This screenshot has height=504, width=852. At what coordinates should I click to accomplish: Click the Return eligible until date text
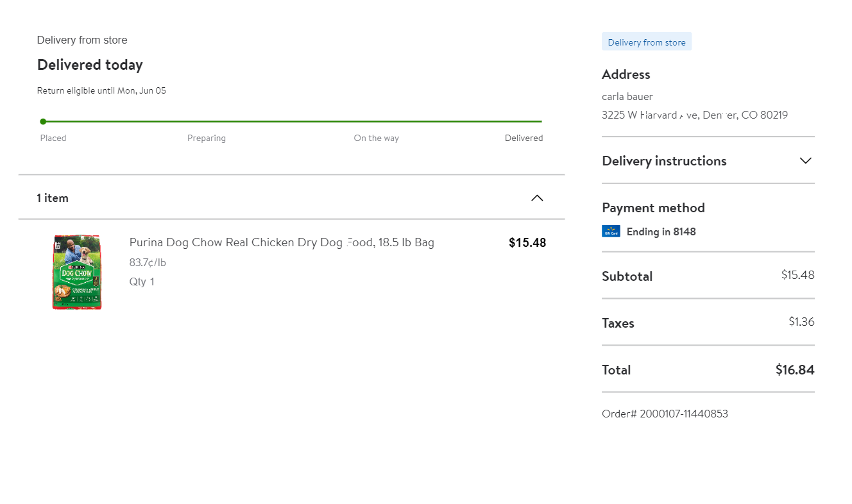pos(101,90)
